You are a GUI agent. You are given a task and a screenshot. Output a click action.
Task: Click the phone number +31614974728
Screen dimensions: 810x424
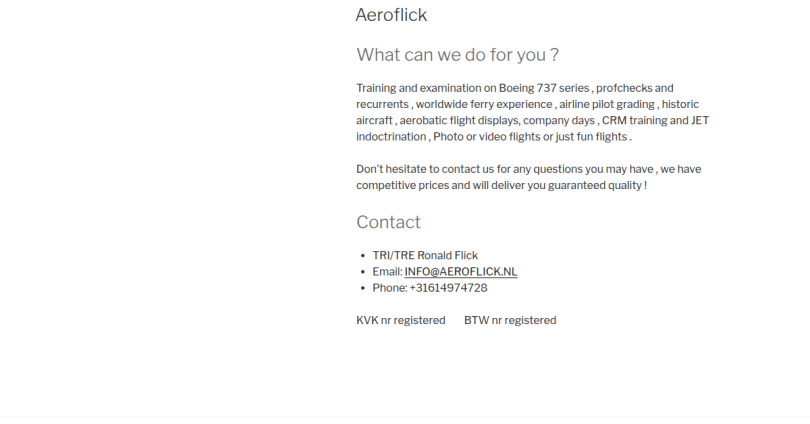pyautogui.click(x=448, y=288)
